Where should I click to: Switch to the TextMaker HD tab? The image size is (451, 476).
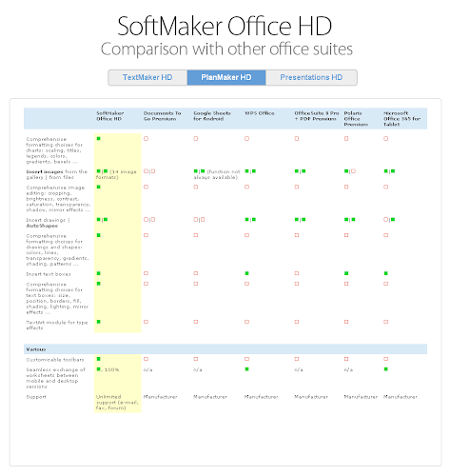[x=147, y=77]
